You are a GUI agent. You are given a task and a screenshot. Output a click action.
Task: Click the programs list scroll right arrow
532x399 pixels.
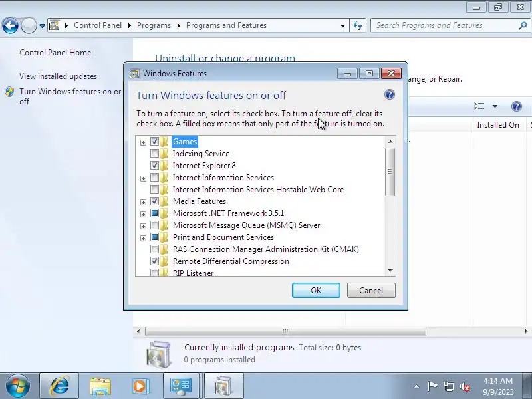point(526,331)
